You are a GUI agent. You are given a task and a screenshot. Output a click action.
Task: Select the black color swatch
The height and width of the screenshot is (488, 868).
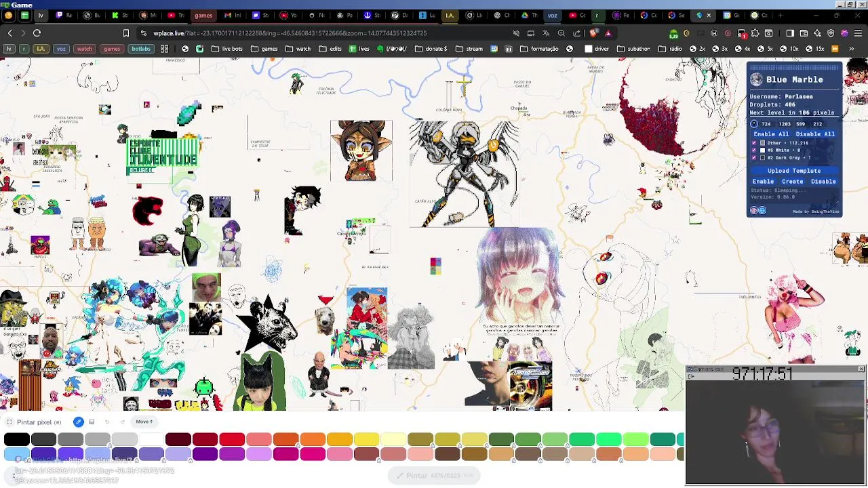click(16, 440)
